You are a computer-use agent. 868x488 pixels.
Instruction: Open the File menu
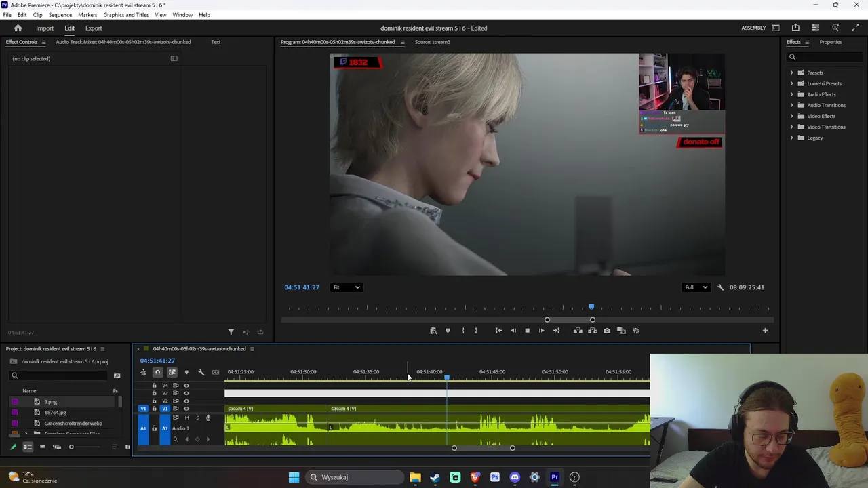click(7, 14)
